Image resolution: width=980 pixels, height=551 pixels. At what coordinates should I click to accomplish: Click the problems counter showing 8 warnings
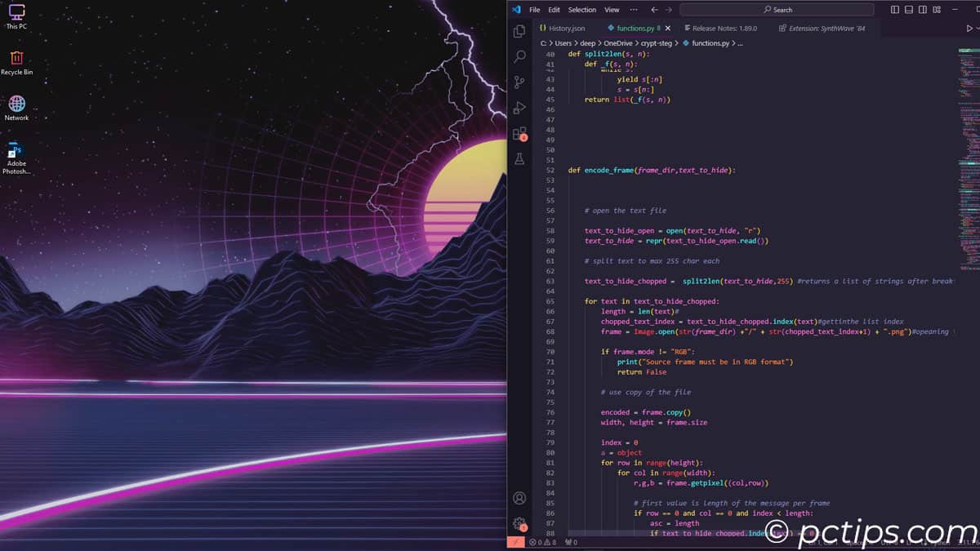pyautogui.click(x=545, y=541)
